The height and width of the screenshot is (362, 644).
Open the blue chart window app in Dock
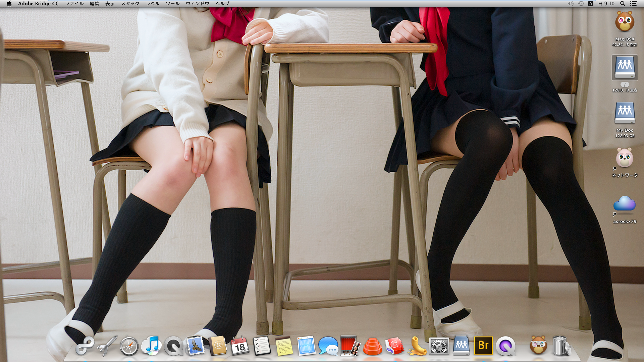306,346
